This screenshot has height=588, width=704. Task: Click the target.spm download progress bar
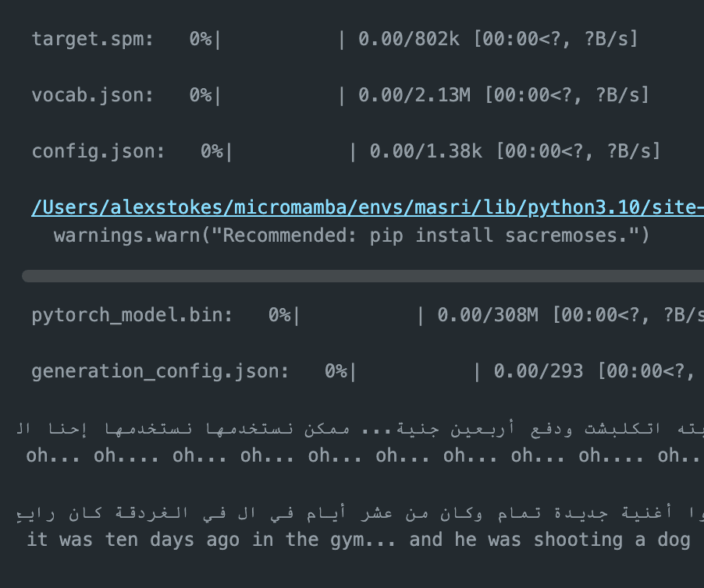(x=279, y=39)
